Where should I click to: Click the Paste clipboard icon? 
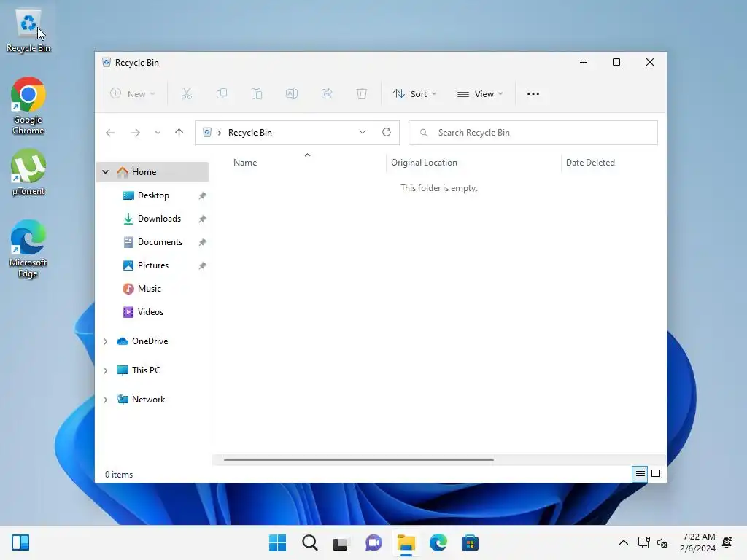[x=257, y=94]
